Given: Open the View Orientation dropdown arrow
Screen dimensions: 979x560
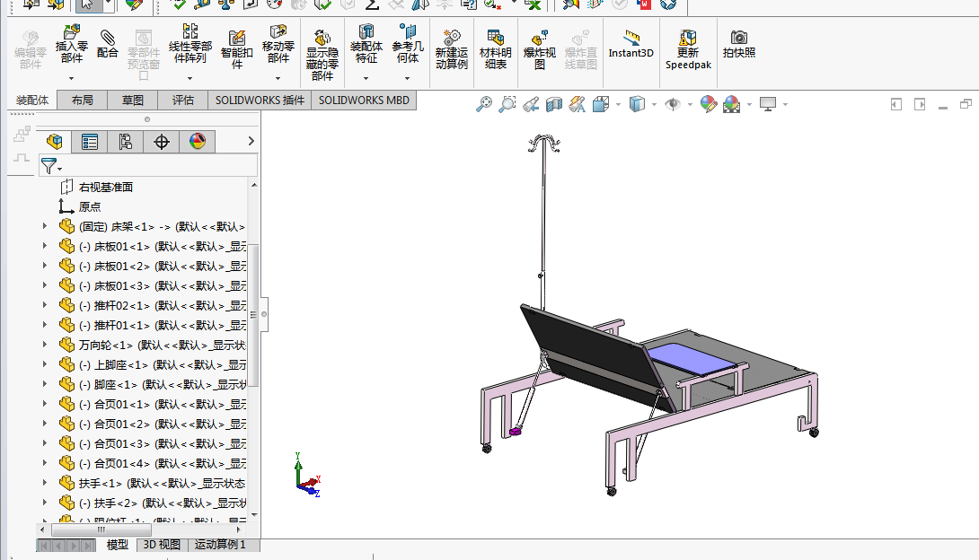Looking at the screenshot, I should click(618, 105).
